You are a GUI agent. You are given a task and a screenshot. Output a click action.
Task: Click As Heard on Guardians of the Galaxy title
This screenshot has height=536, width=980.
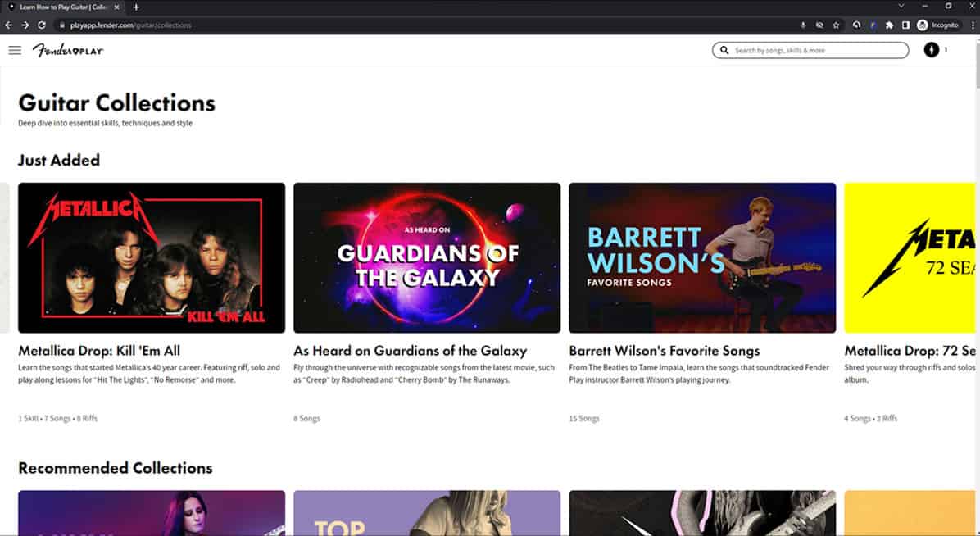pyautogui.click(x=410, y=351)
